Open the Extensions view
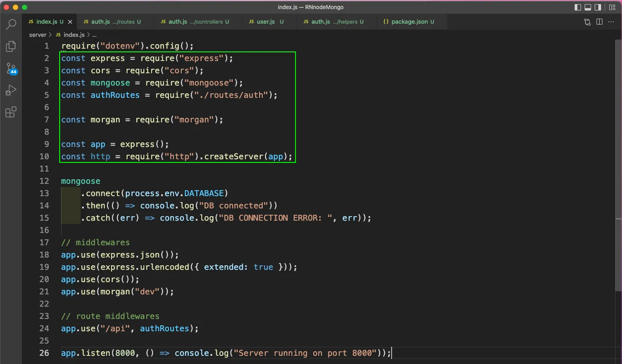Screen dimensions: 622x364 (11, 112)
